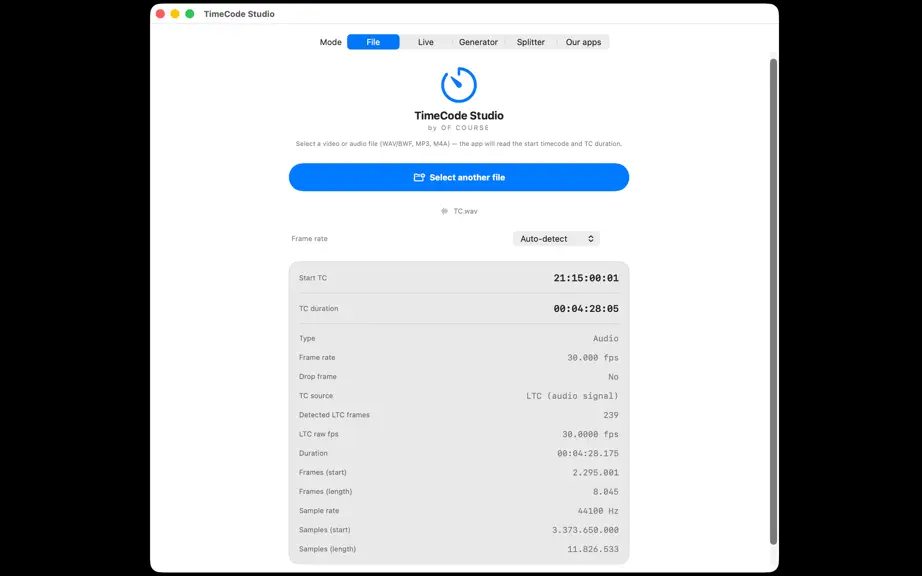The width and height of the screenshot is (922, 576).
Task: Click the Detected LTC frames label
Action: coord(334,415)
